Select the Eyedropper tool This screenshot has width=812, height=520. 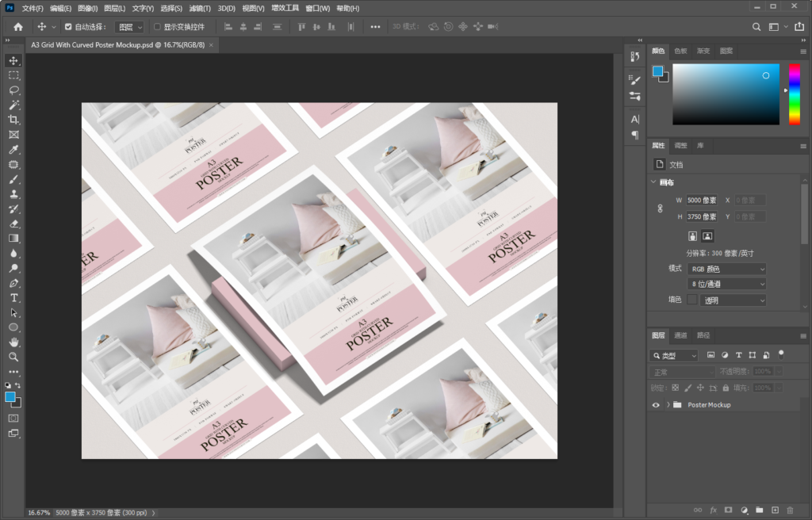point(13,150)
